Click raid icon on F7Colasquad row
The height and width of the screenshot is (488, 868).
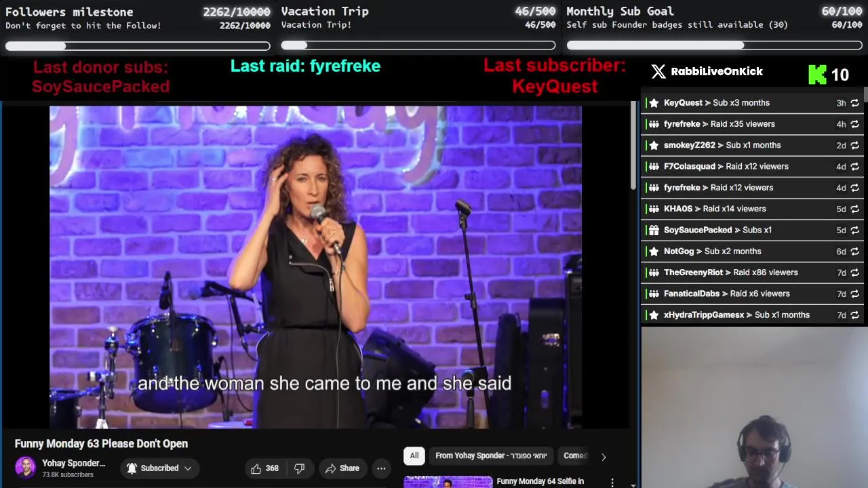coord(654,166)
